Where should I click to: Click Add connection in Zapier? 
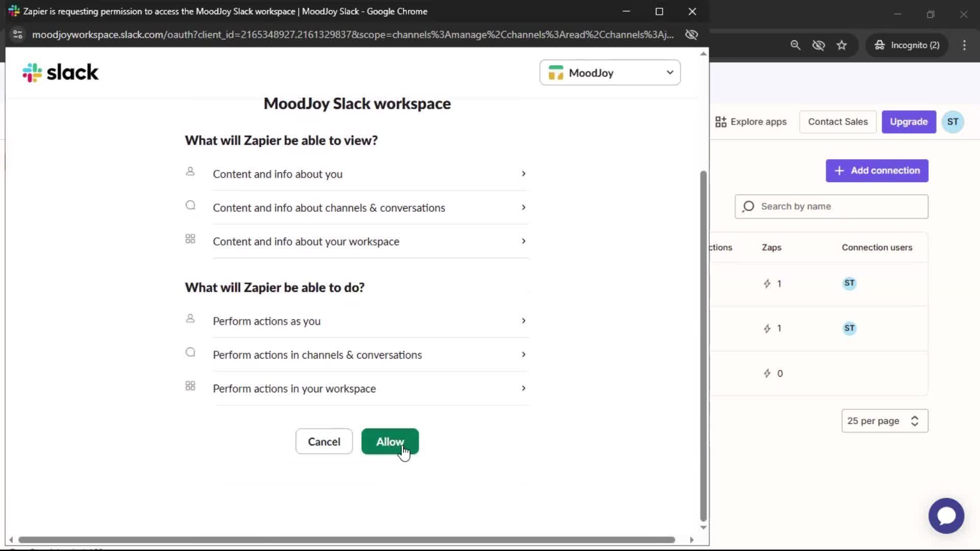877,171
